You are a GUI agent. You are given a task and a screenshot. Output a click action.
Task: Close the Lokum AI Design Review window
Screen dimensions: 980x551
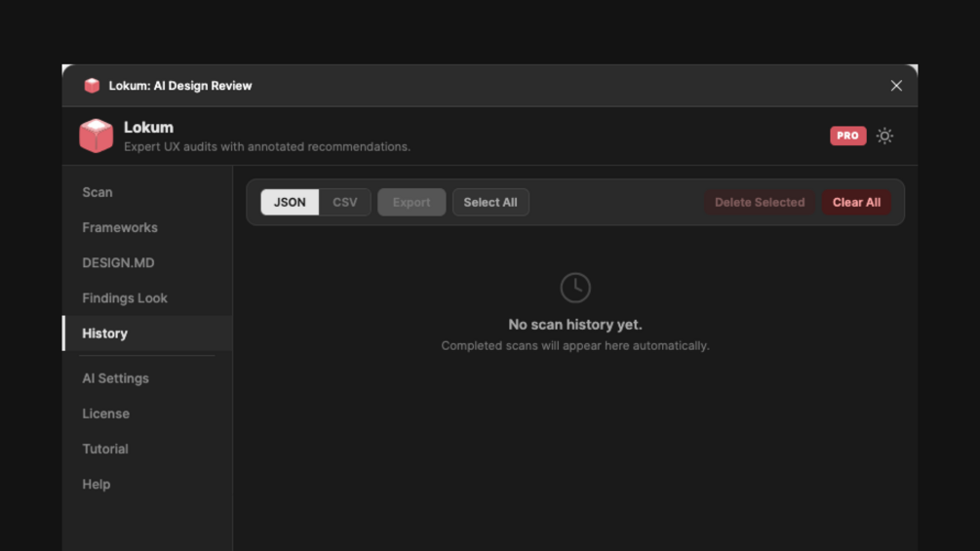[x=896, y=86]
